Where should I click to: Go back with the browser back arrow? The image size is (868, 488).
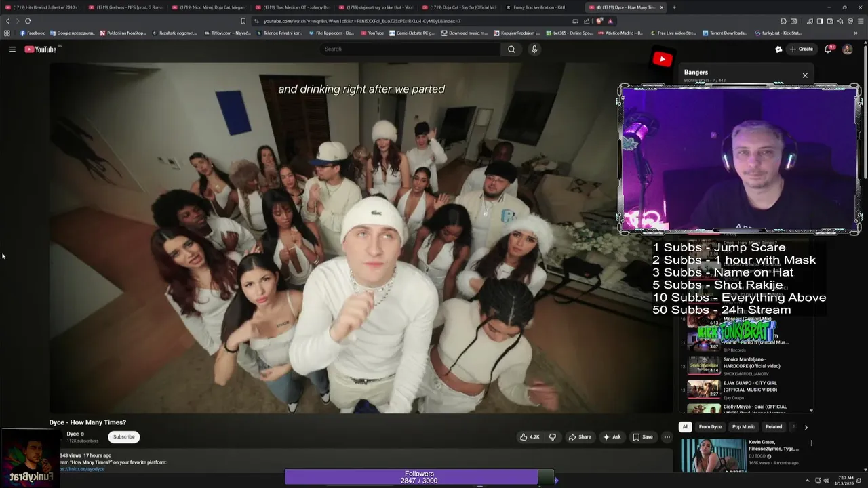[8, 21]
